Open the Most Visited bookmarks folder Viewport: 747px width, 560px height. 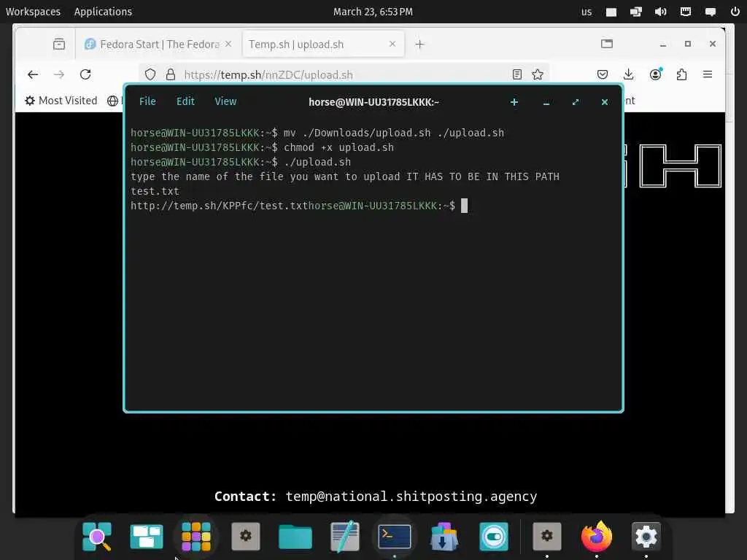point(61,101)
